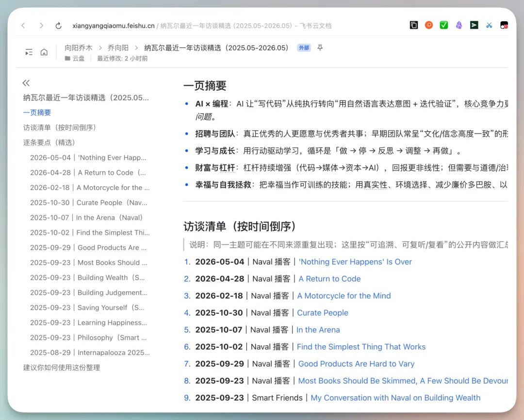Open 乔向阳 in the breadcrumb
The height and width of the screenshot is (420, 524).
click(x=118, y=48)
